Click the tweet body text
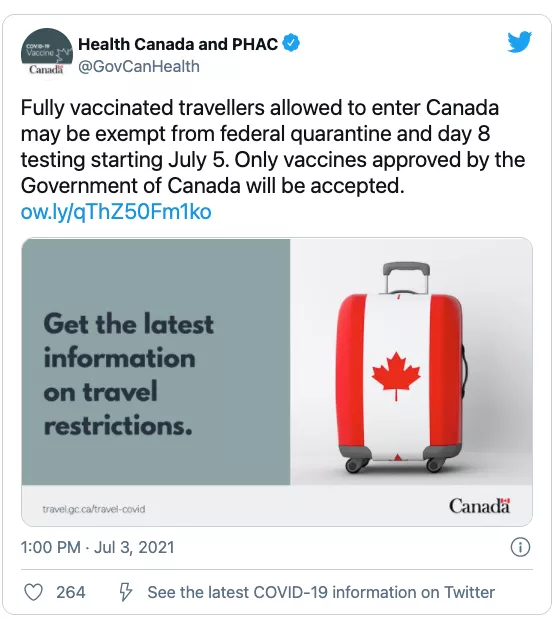 273,147
